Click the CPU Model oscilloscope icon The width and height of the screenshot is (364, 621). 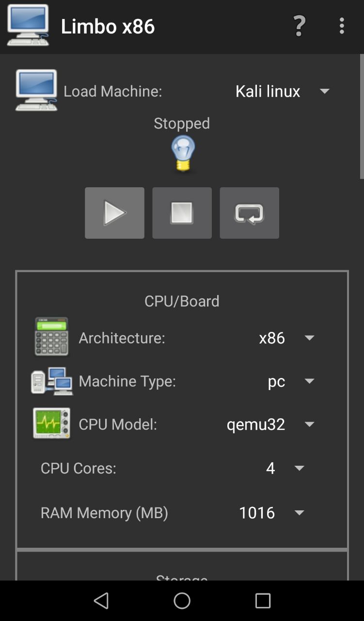click(51, 424)
